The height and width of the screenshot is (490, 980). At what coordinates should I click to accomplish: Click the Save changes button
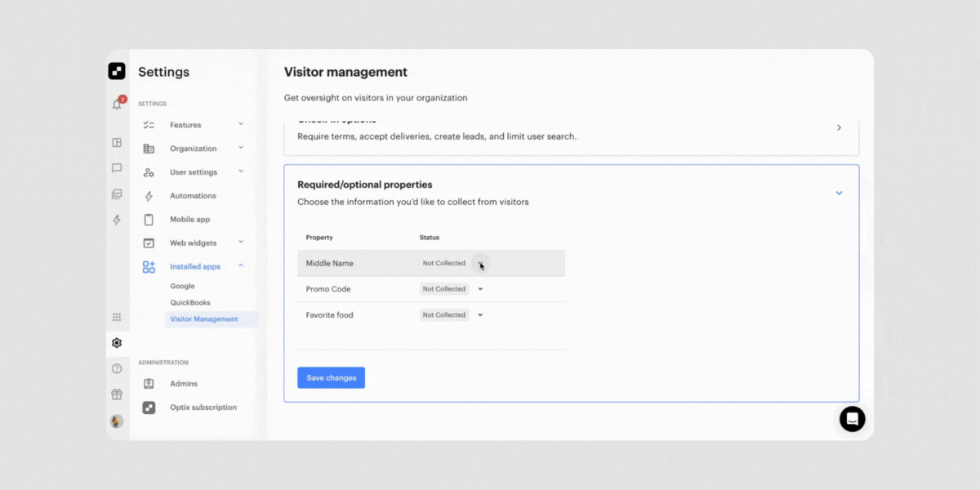click(x=331, y=377)
